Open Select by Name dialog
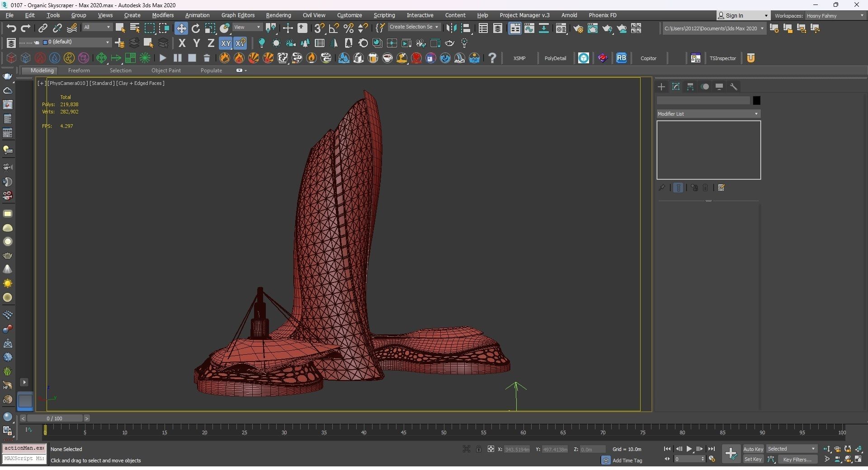The image size is (868, 470). [x=135, y=28]
